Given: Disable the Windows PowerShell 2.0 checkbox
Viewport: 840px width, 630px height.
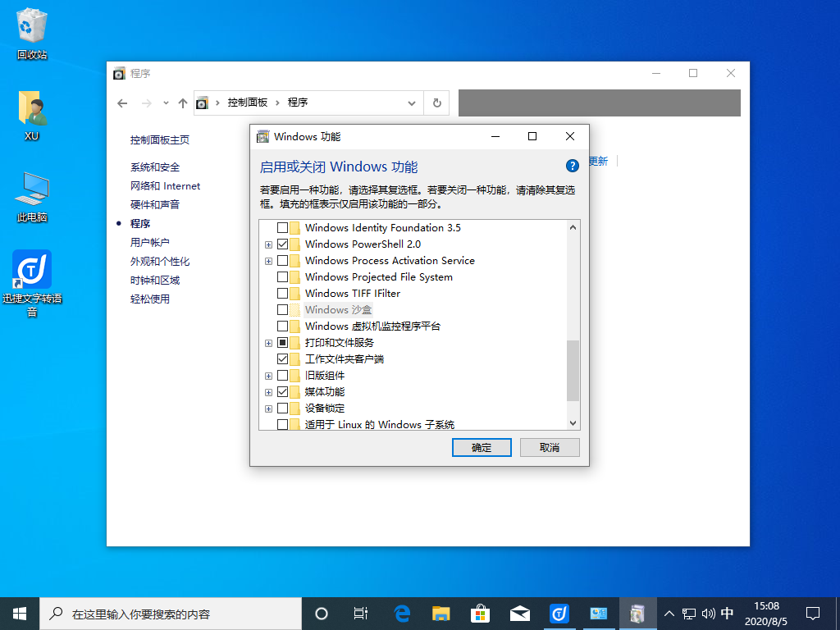Looking at the screenshot, I should tap(283, 244).
